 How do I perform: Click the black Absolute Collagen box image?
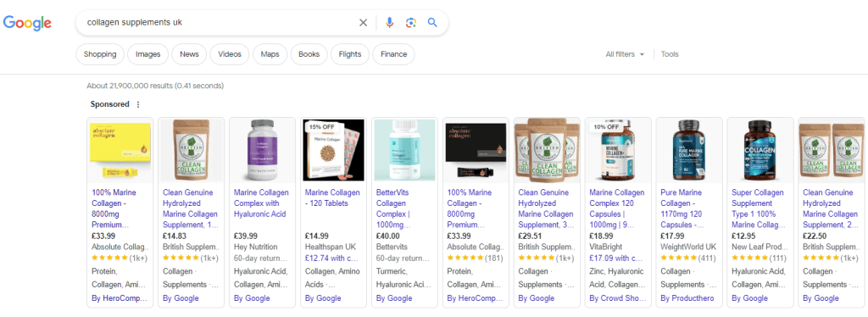pos(476,150)
